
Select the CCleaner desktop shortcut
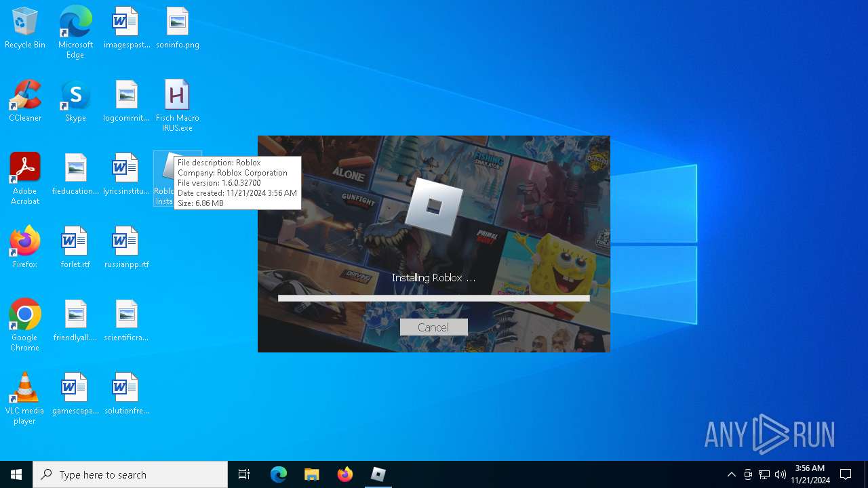(x=25, y=101)
